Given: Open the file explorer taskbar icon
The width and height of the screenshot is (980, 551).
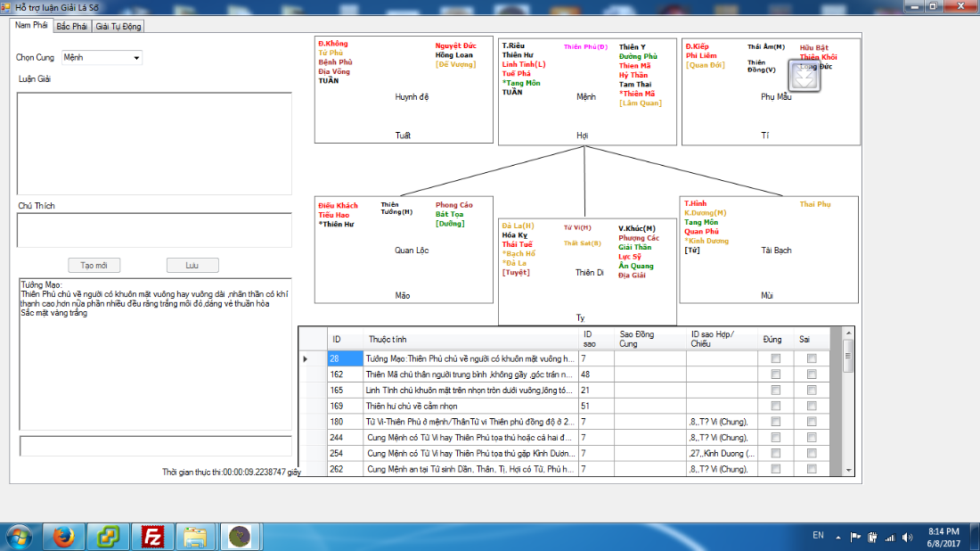Looking at the screenshot, I should 194,536.
